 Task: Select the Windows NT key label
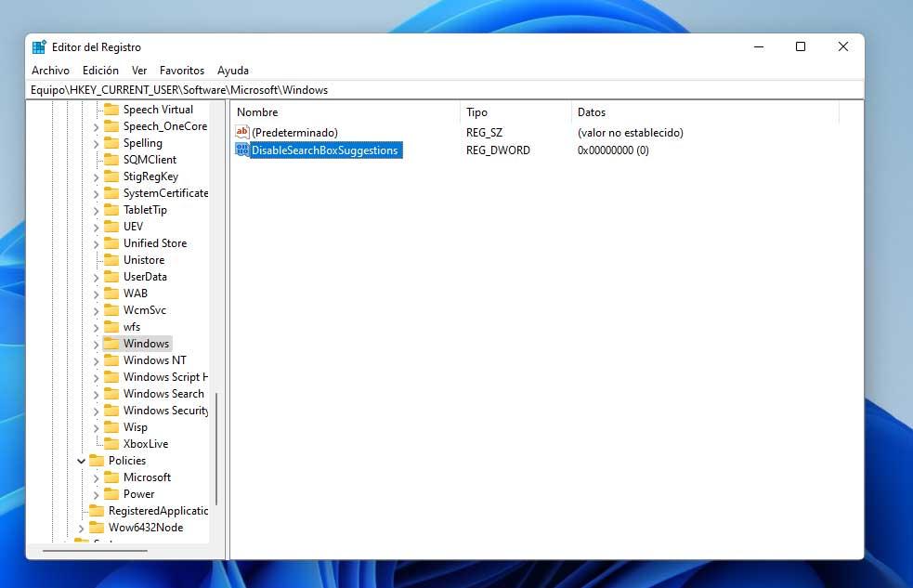155,360
